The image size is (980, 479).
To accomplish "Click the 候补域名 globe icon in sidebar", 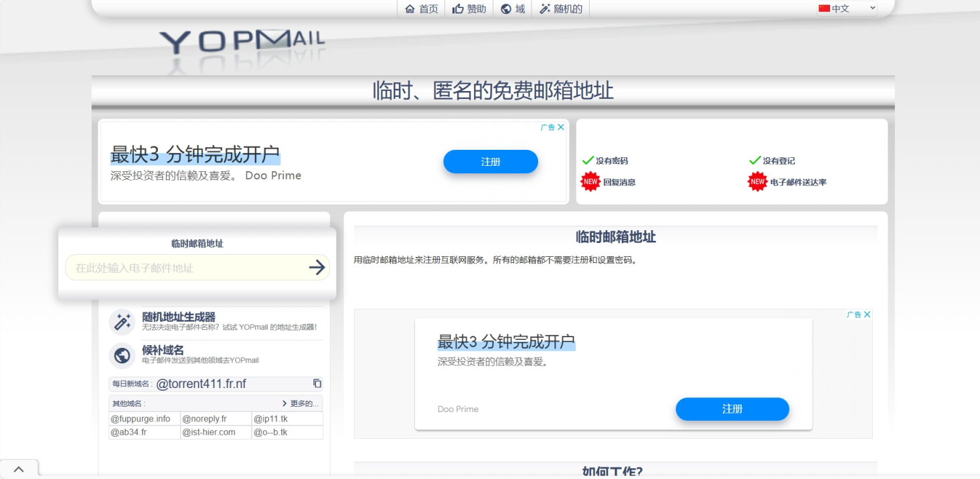I will click(x=121, y=355).
